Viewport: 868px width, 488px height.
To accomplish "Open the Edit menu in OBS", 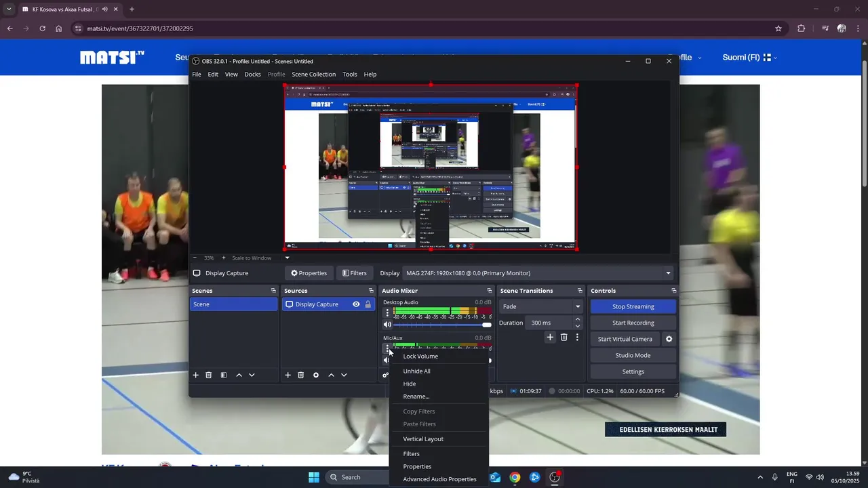I will click(213, 75).
